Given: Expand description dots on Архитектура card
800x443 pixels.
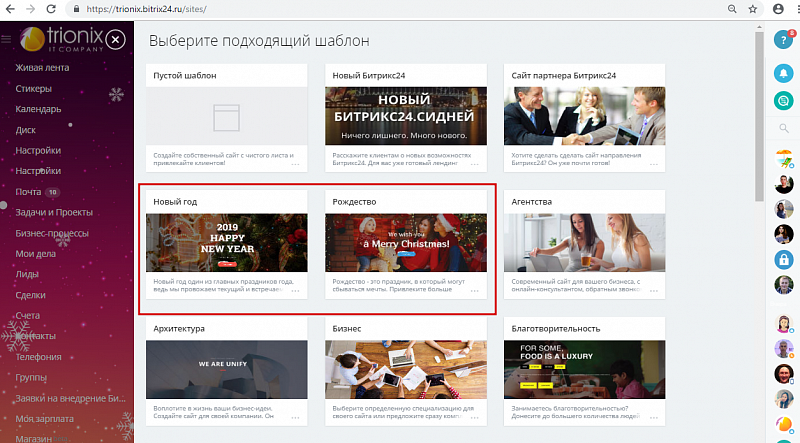Looking at the screenshot, I should click(295, 418).
